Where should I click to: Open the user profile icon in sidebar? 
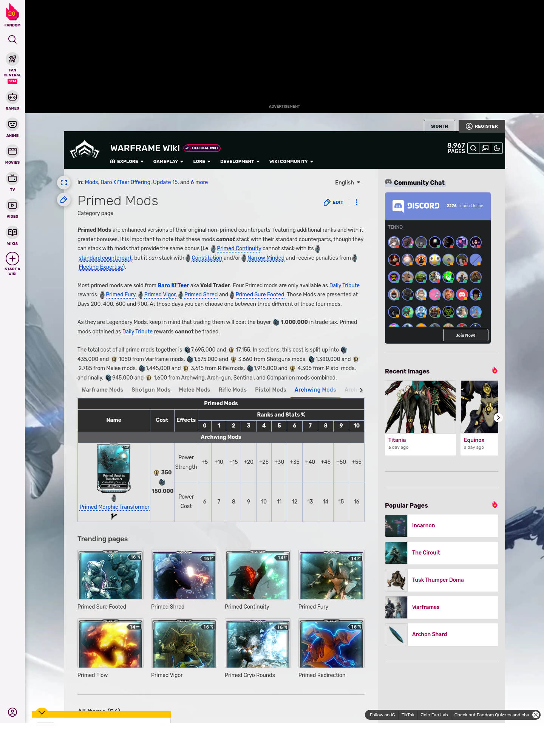click(12, 712)
